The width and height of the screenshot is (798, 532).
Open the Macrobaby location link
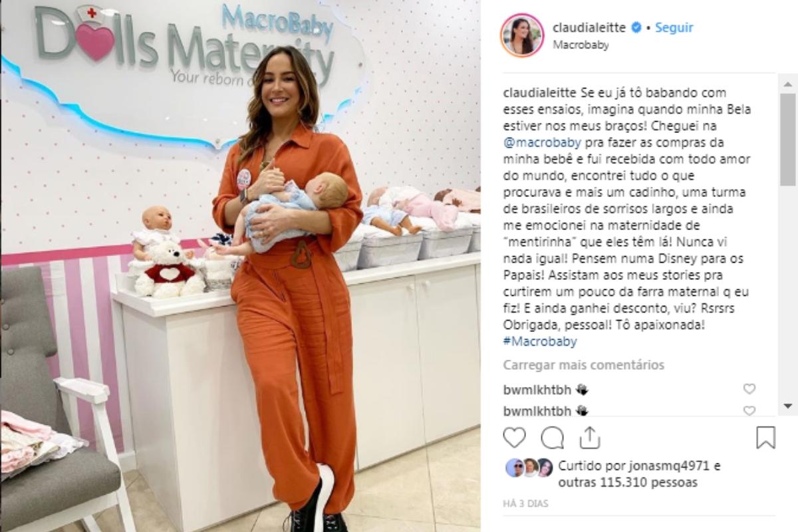[x=581, y=45]
